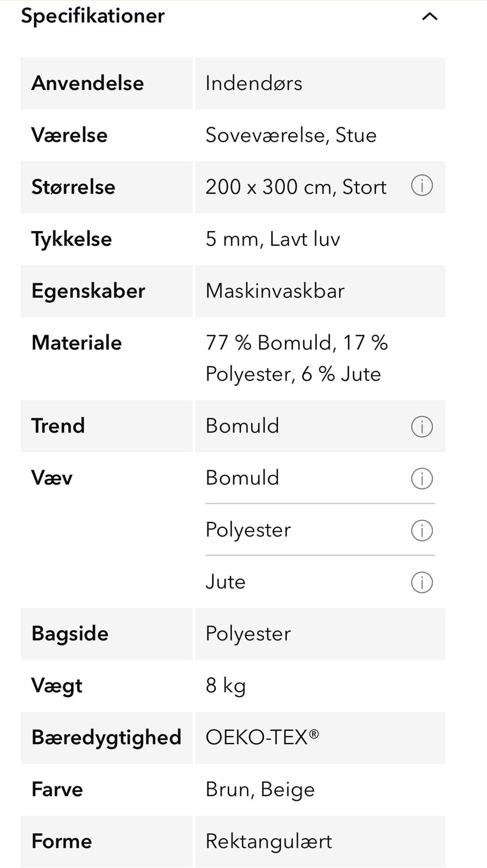Tap the Brun, Beige colour value
487x868 pixels.
tap(260, 789)
